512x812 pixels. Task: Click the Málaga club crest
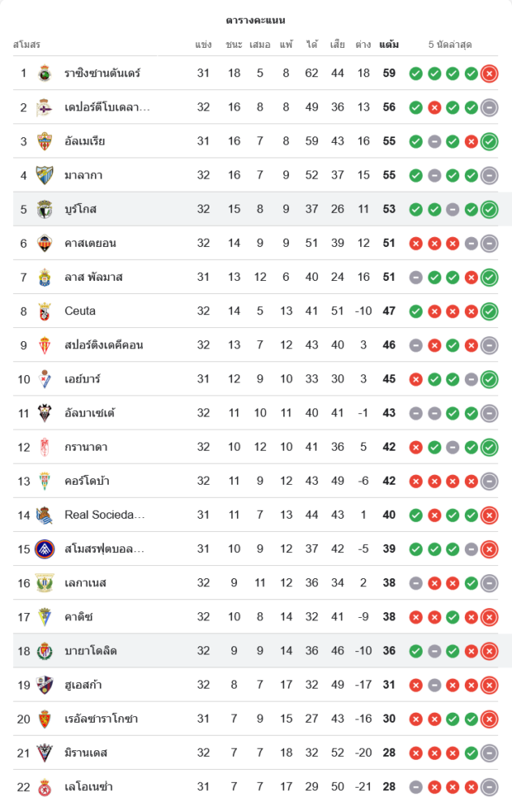pyautogui.click(x=45, y=175)
